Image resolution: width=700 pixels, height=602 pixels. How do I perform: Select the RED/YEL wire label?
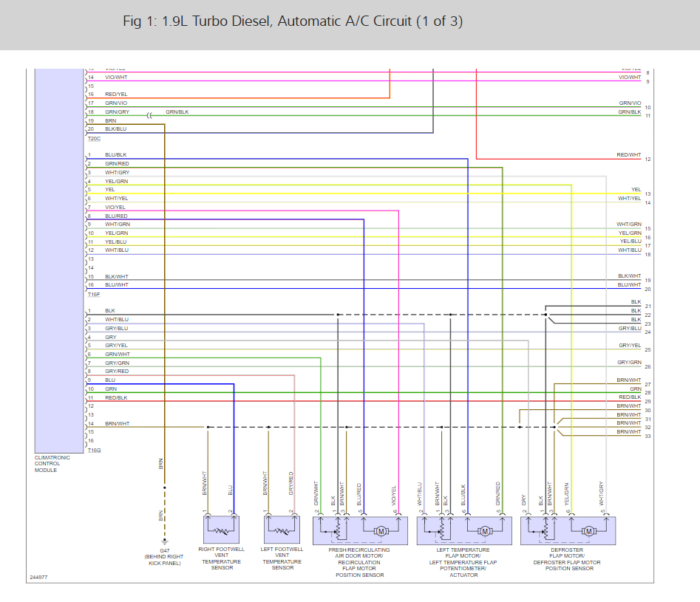pos(116,94)
